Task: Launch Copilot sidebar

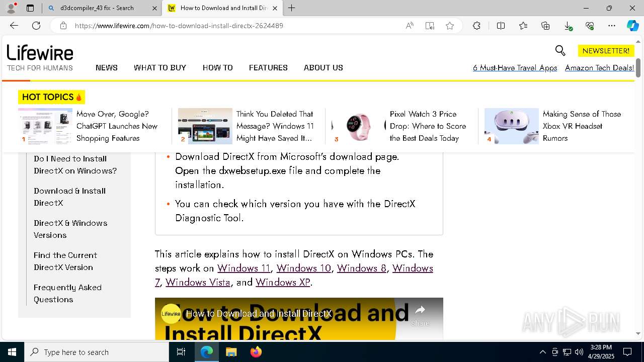Action: pyautogui.click(x=632, y=26)
